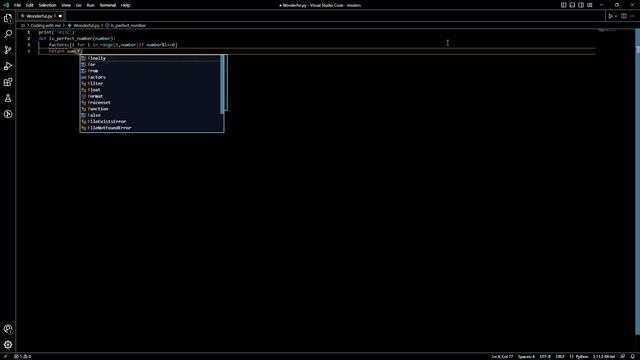Open the Edit menu
Viewport: 640px width, 360px height.
click(29, 5)
